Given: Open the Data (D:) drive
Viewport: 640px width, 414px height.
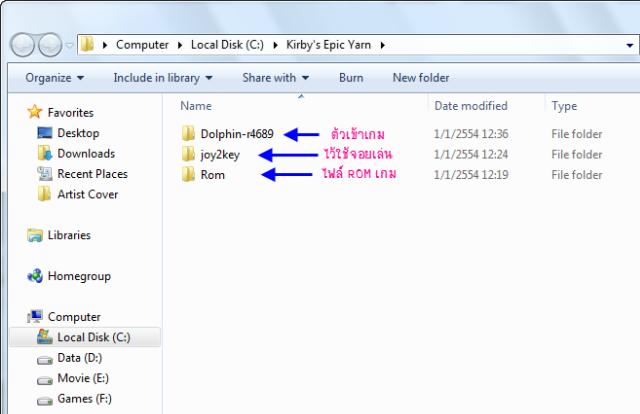Looking at the screenshot, I should (x=80, y=358).
